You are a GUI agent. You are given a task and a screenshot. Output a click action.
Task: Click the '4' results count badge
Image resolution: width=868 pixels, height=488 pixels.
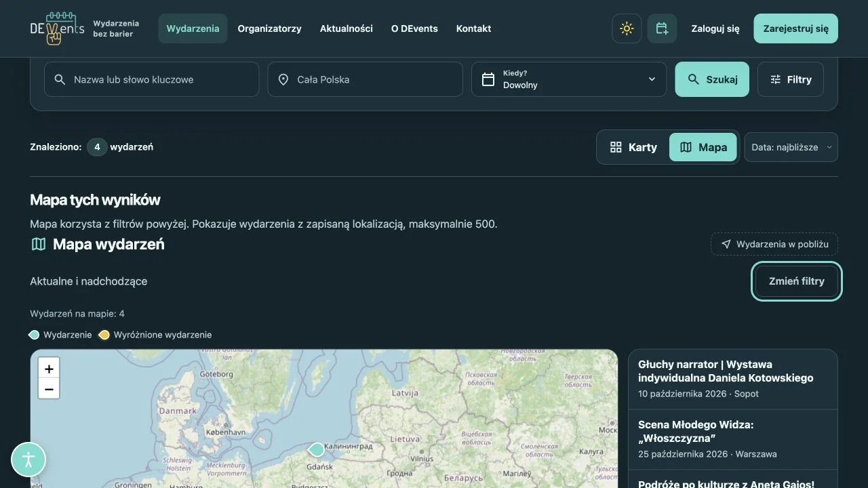tap(97, 147)
